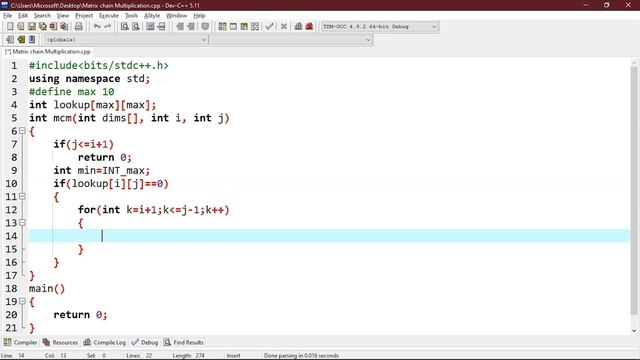Click code line 'using namespace std;'
Screen dimensions: 640x360
89,78
